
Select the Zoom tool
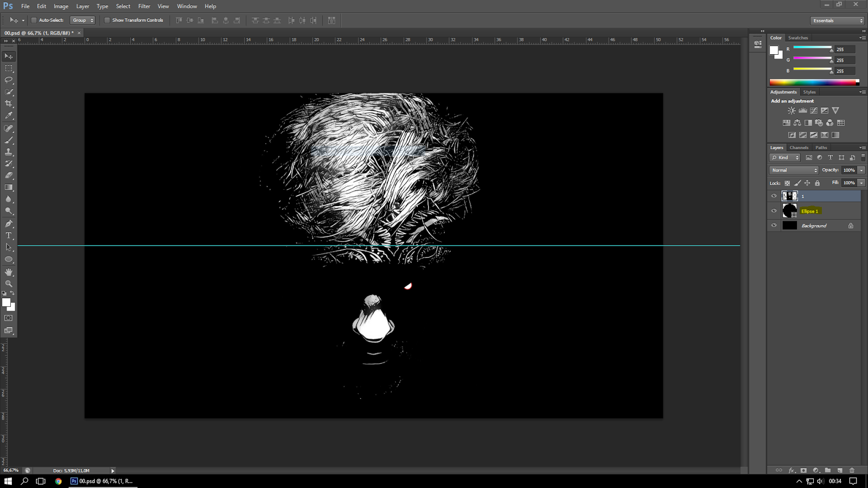pyautogui.click(x=9, y=284)
